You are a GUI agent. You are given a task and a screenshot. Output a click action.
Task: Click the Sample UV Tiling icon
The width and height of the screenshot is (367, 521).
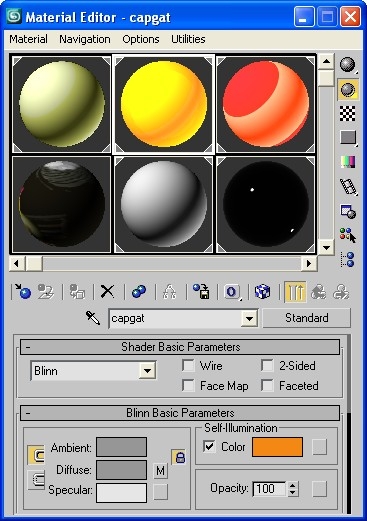click(x=348, y=137)
